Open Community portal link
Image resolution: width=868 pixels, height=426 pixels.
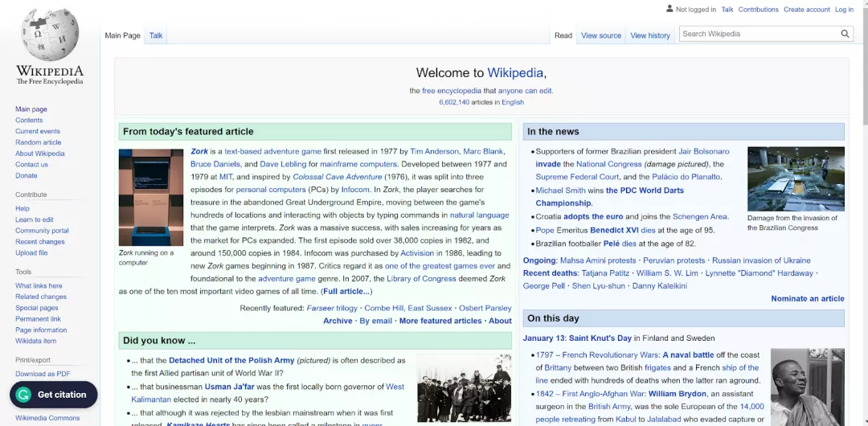point(42,231)
